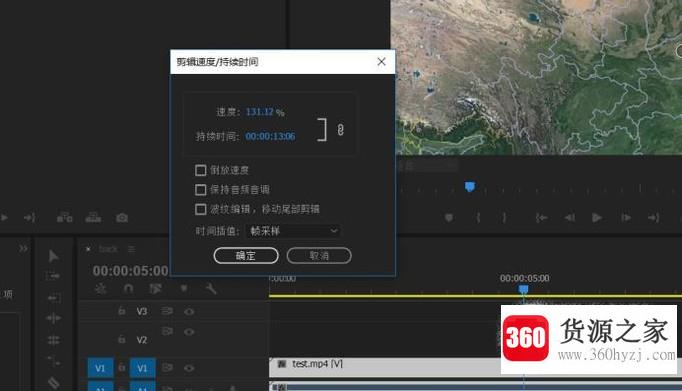This screenshot has height=391, width=682.
Task: Click the Program monitor scrubber playhead
Action: click(470, 187)
